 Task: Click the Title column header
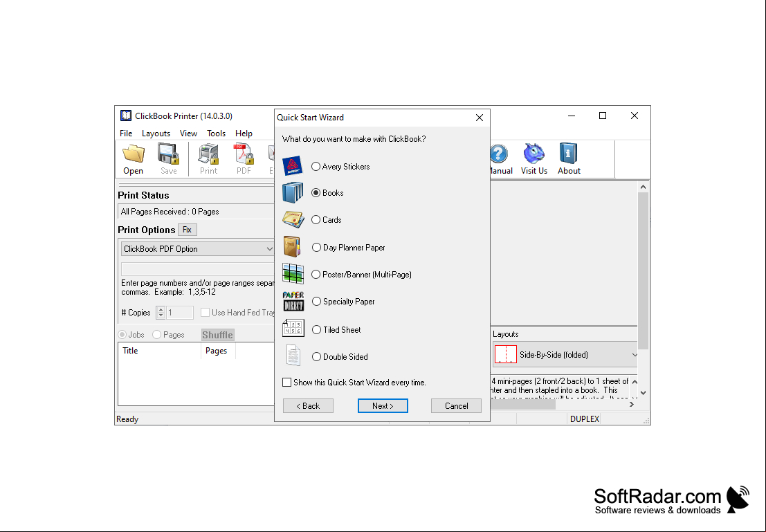[x=159, y=351]
